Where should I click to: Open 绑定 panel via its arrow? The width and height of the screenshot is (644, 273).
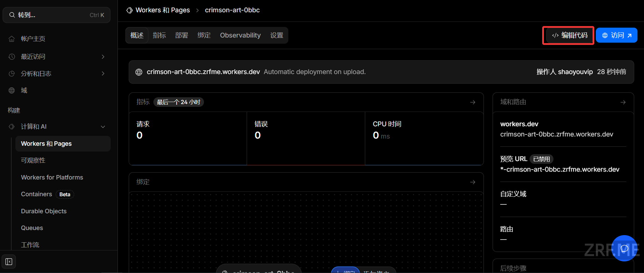pos(473,182)
